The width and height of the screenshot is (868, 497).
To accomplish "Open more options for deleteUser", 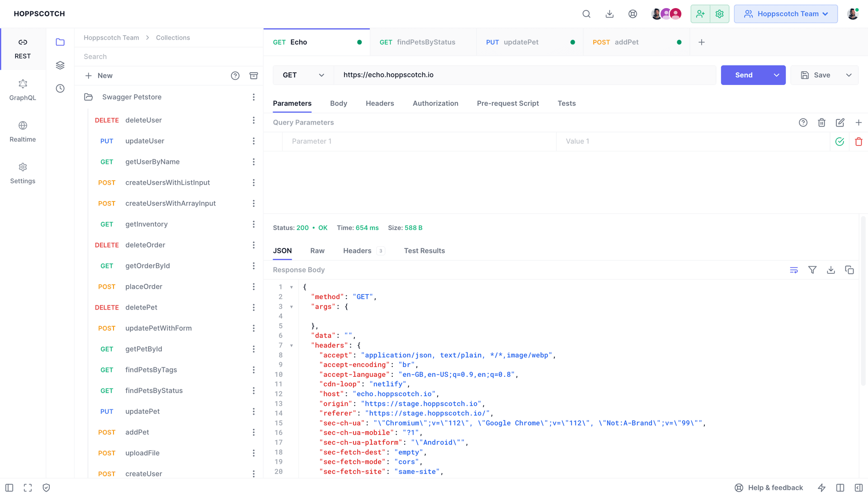I will [x=254, y=120].
